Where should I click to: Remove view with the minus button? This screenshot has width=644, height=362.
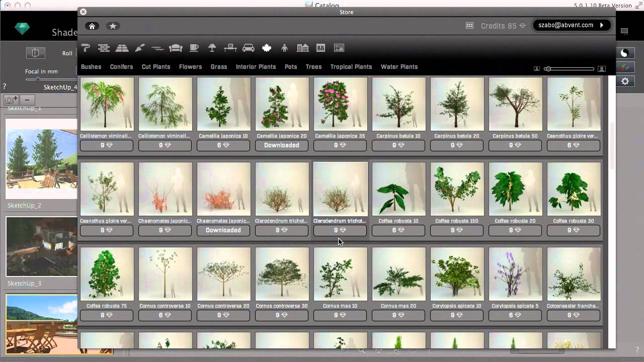click(27, 100)
